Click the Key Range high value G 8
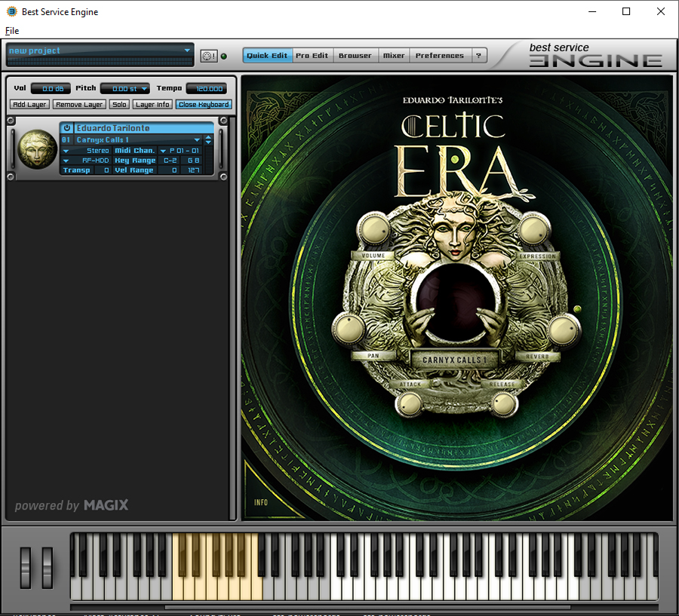This screenshot has height=616, width=679. point(192,161)
